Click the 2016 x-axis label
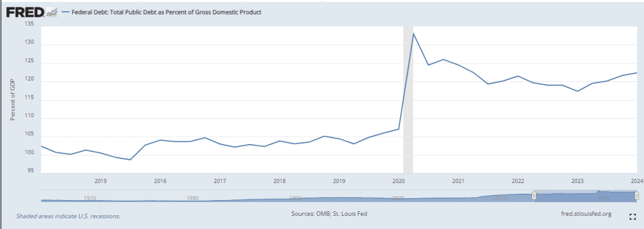 pos(160,181)
